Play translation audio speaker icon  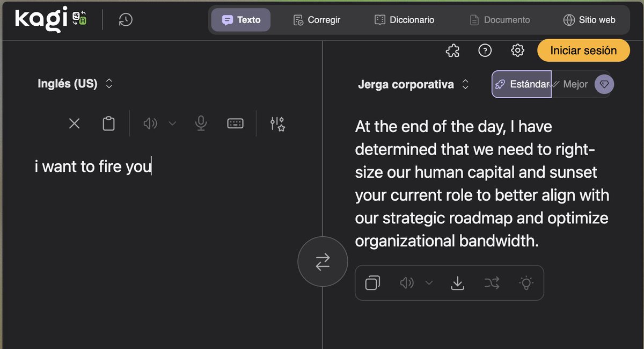[x=407, y=282]
